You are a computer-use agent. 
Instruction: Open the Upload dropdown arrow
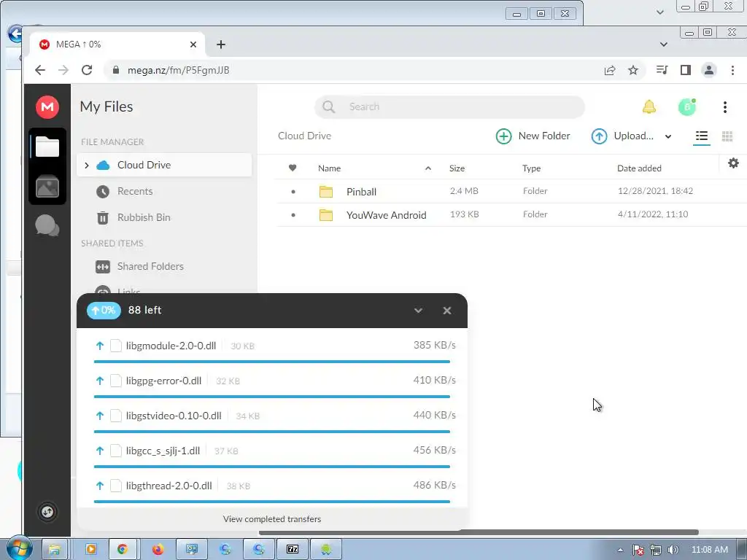tap(668, 136)
